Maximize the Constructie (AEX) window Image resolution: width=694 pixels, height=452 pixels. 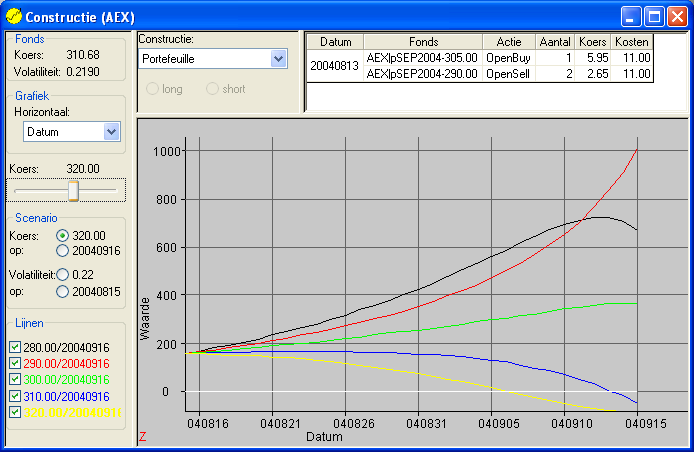pyautogui.click(x=654, y=17)
